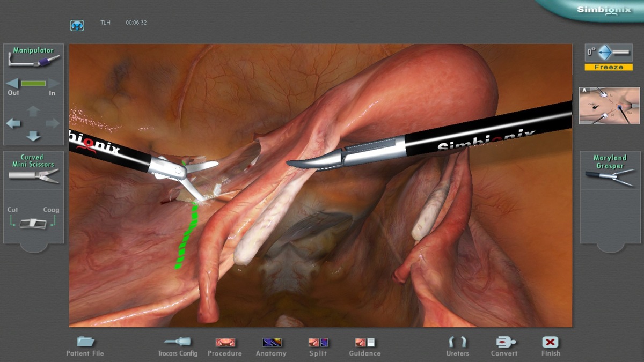Viewport: 644px width, 362px height.
Task: Open the Patient File folder
Action: [x=85, y=346]
